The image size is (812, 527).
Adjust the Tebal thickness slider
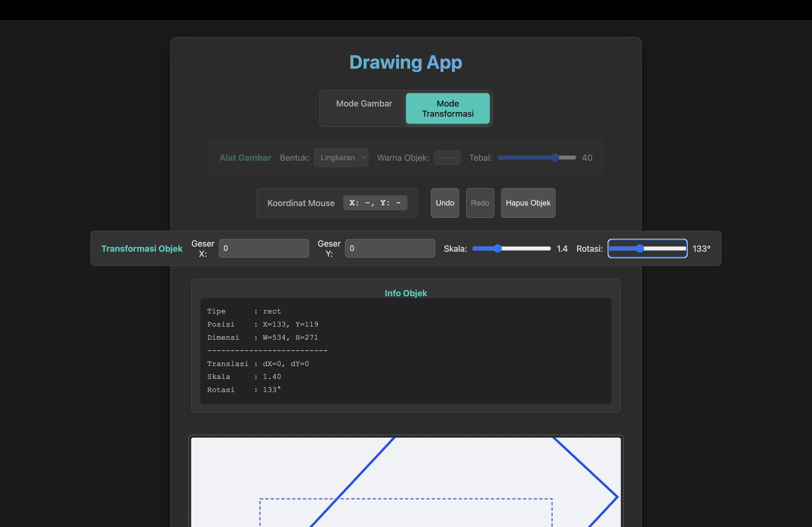[537, 158]
